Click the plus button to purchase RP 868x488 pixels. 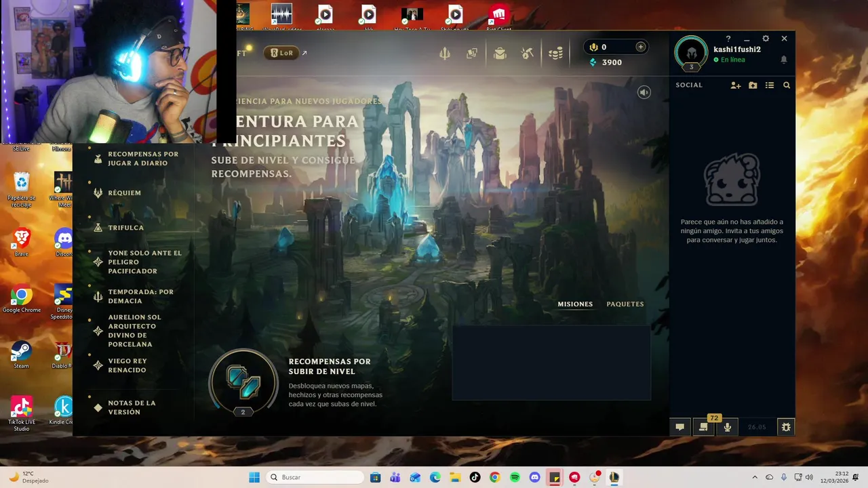640,47
